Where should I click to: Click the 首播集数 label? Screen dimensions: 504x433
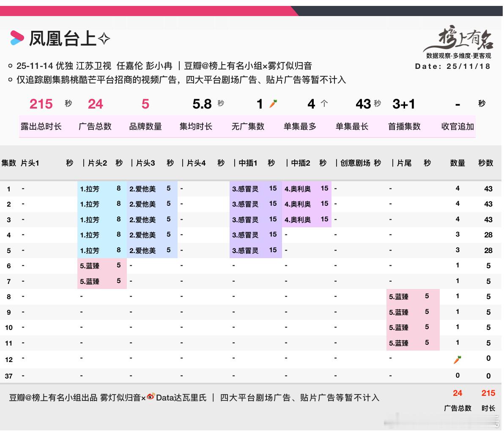[x=404, y=126]
